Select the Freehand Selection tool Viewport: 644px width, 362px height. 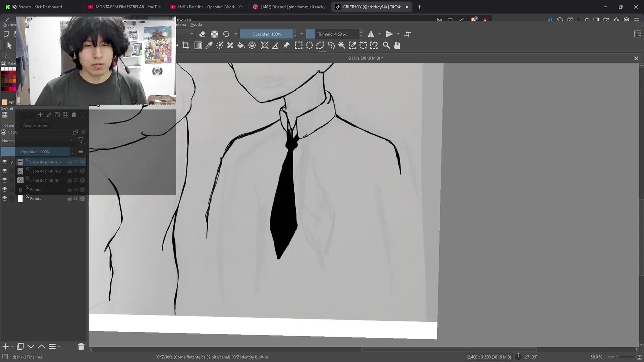click(x=331, y=45)
